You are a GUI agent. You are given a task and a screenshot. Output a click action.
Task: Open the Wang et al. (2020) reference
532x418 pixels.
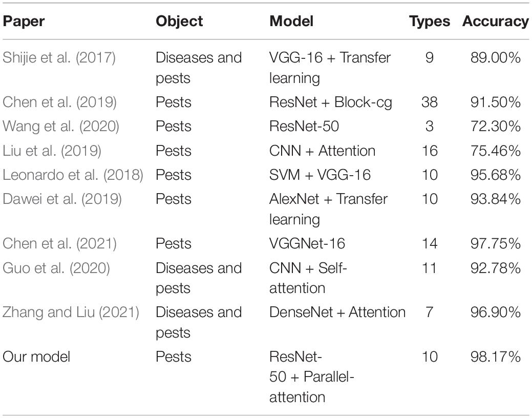(61, 127)
